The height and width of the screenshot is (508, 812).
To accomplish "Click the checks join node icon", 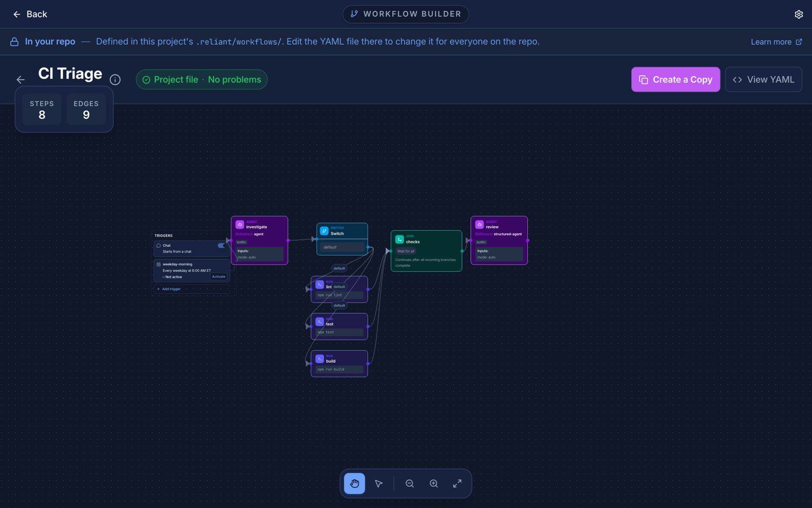I will click(x=399, y=239).
